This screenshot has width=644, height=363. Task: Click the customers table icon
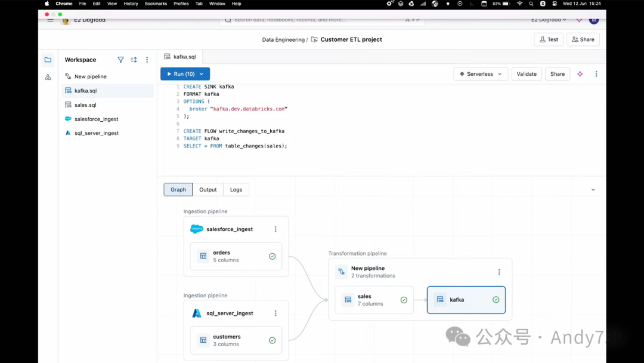click(x=203, y=340)
